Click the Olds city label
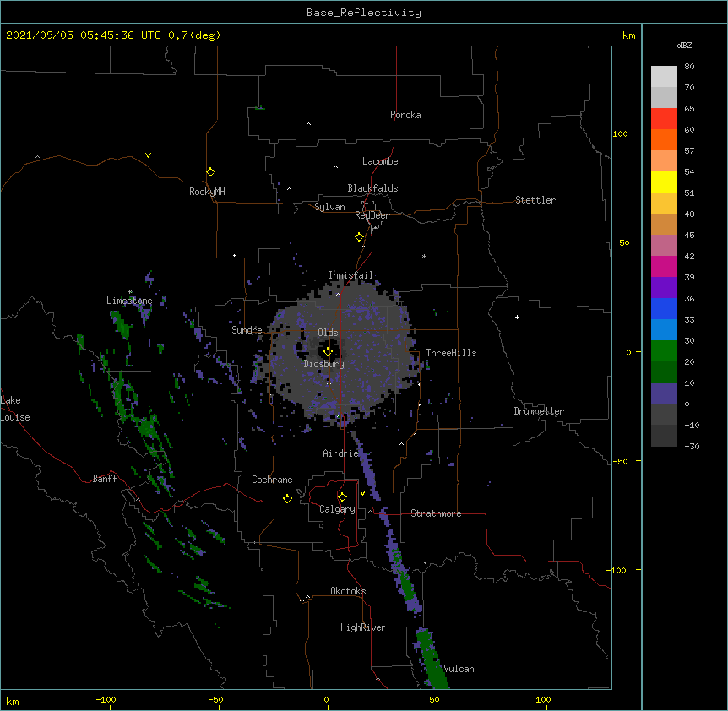 328,333
